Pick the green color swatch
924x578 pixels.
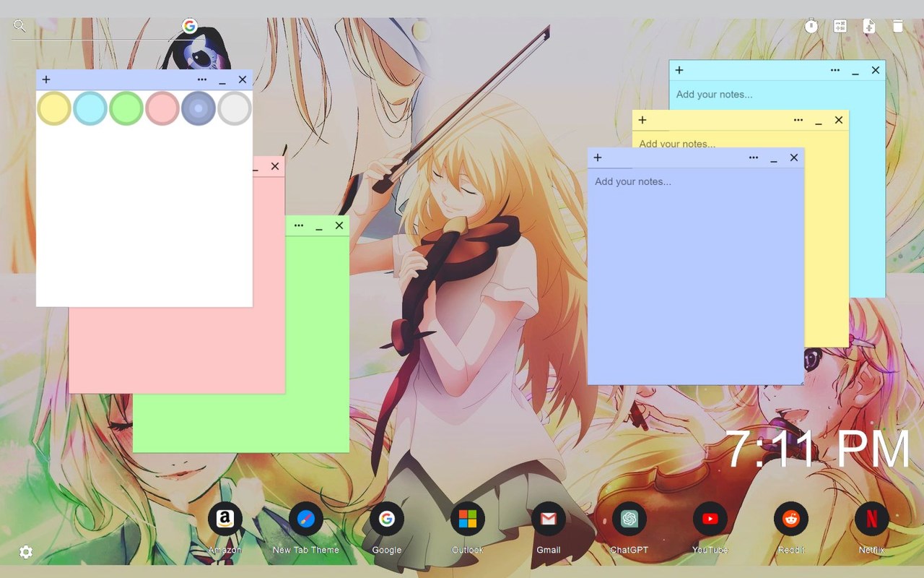(126, 108)
